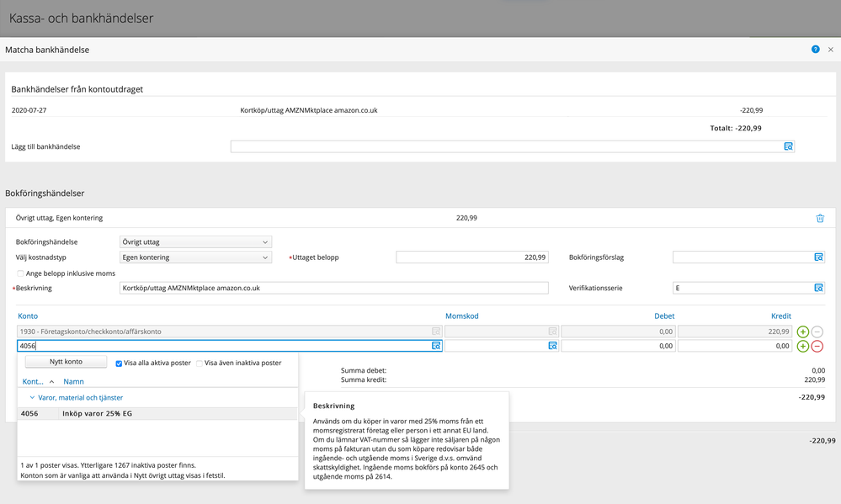Check Visa även inaktiva poster
The width and height of the screenshot is (841, 504).
[200, 363]
